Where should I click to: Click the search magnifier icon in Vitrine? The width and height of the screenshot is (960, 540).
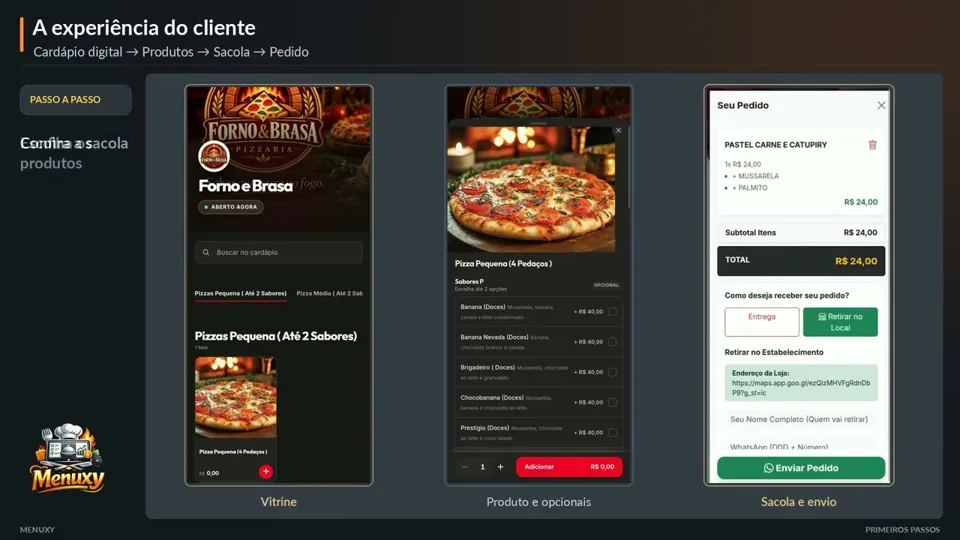206,252
